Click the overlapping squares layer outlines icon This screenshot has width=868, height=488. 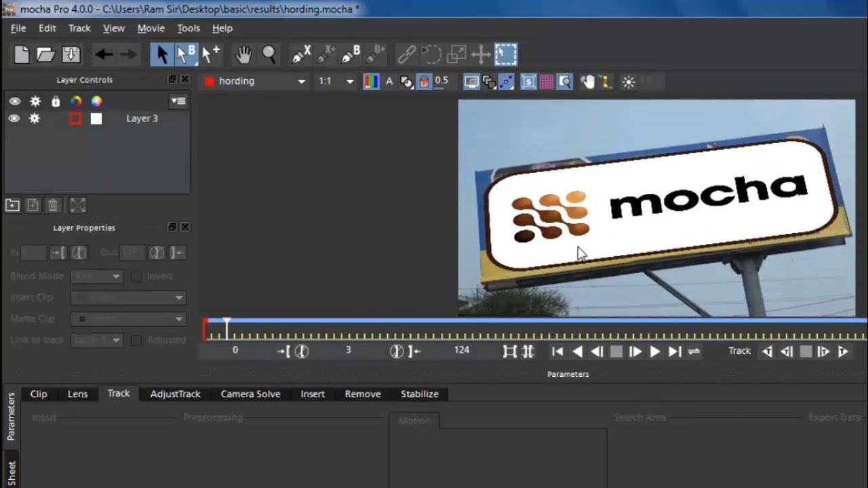(489, 82)
